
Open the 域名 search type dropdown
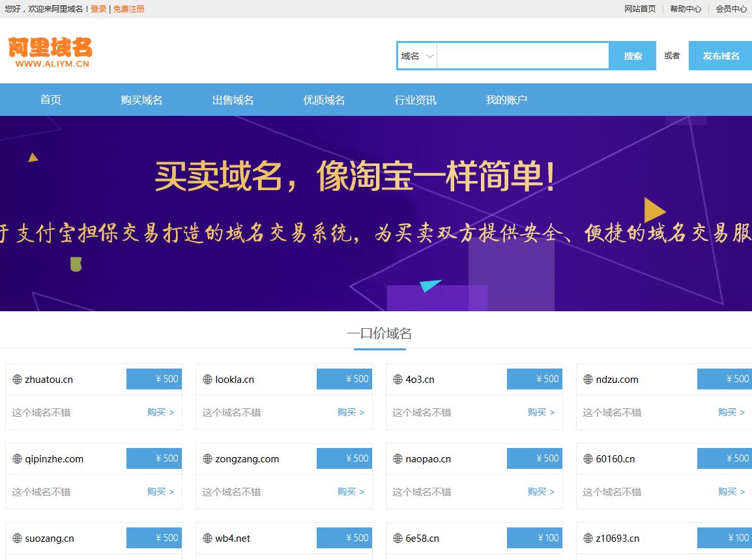(417, 56)
